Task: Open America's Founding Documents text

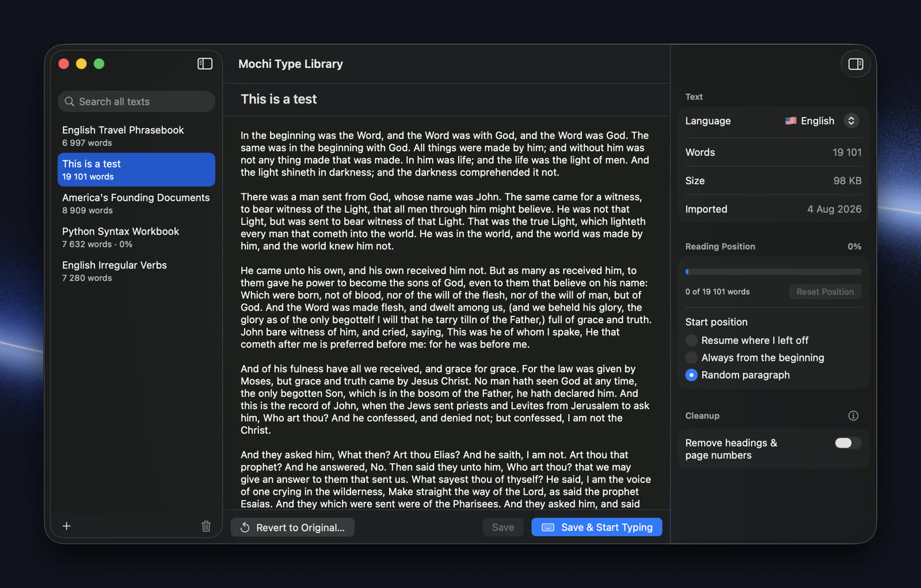Action: 136,203
